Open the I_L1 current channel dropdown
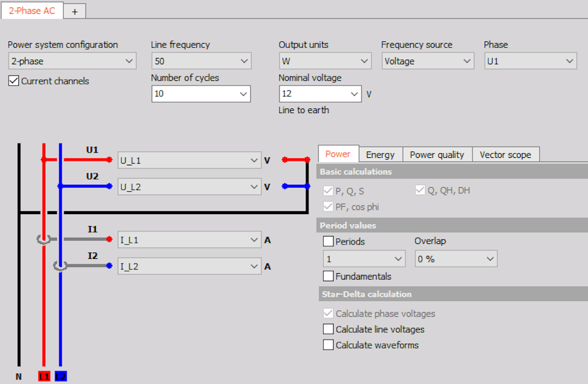This screenshot has height=384, width=588. (189, 240)
